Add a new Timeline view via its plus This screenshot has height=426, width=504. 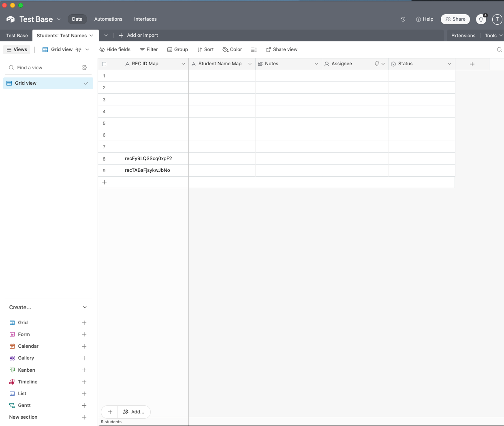tap(84, 382)
